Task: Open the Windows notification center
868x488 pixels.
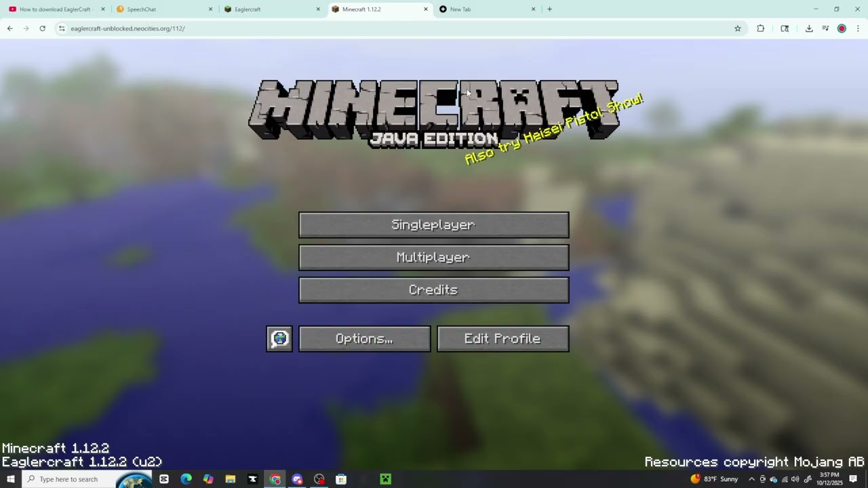Action: [853, 479]
